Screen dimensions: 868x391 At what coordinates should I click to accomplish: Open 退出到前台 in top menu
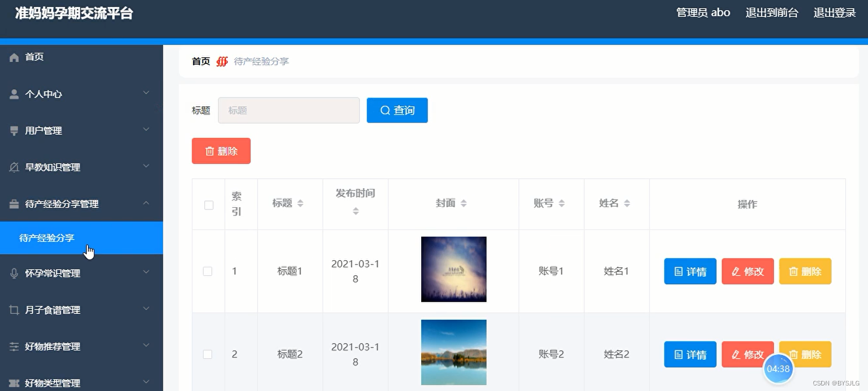(x=772, y=12)
